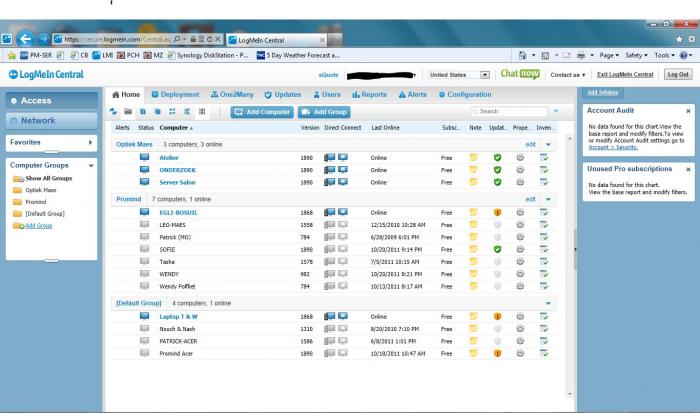Open the Contact us dropdown

[x=567, y=75]
